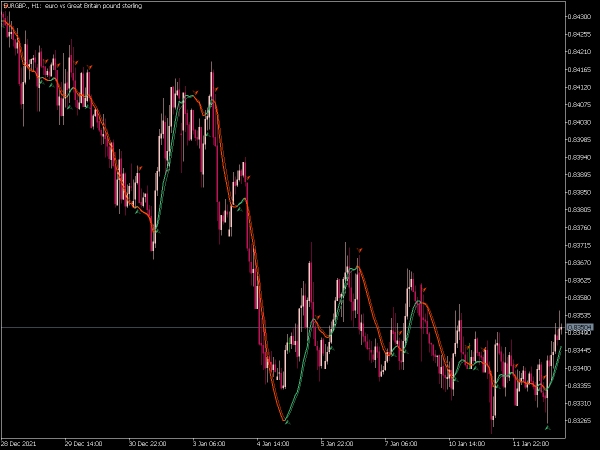
Task: Click the 28 Dec 2021 date label
Action: coord(19,443)
